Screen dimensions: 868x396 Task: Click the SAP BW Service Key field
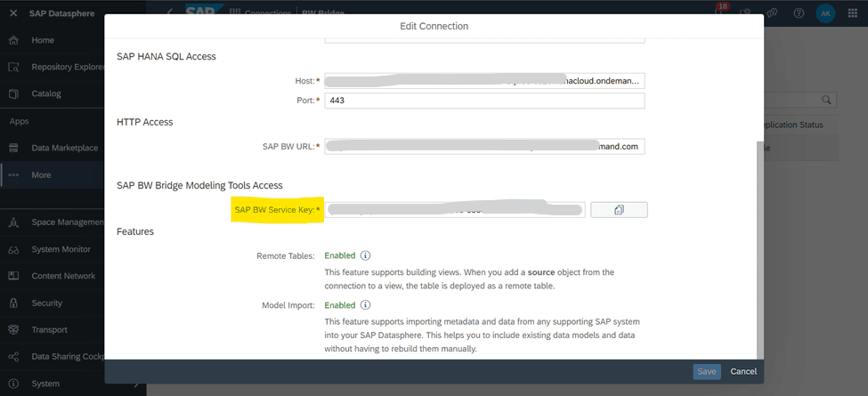(455, 210)
